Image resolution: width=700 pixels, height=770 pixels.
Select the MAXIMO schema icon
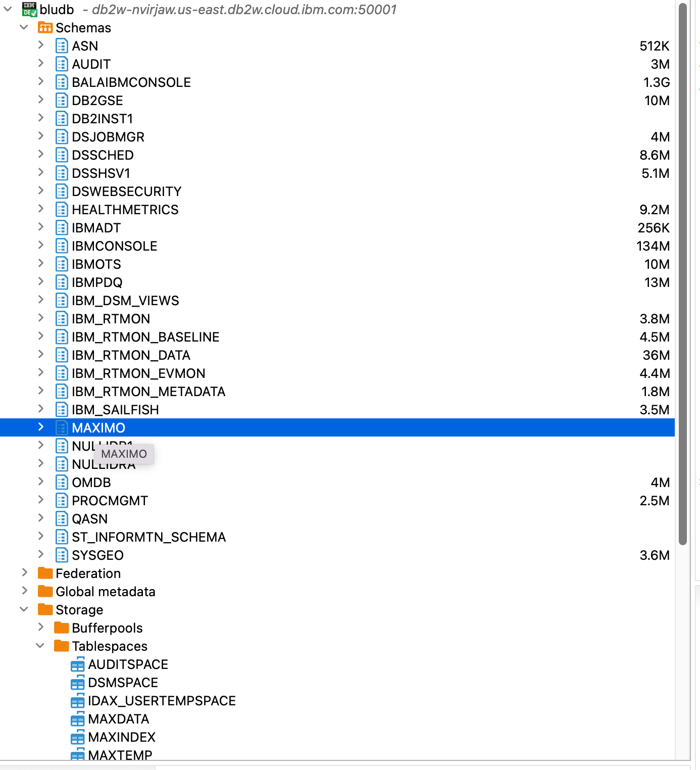(x=61, y=427)
